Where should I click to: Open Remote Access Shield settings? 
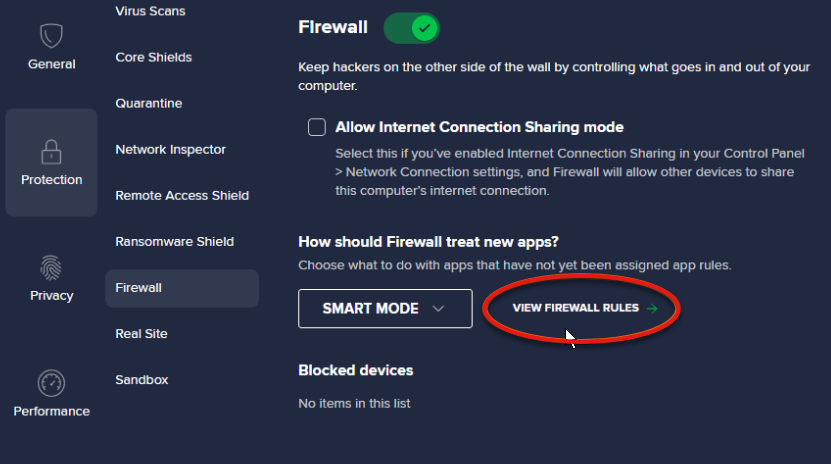click(181, 195)
